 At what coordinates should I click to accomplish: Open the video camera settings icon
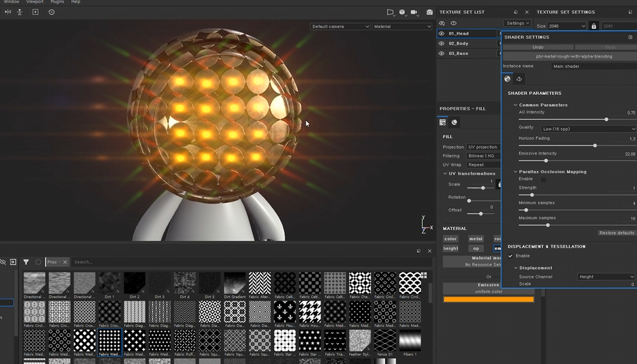[414, 12]
